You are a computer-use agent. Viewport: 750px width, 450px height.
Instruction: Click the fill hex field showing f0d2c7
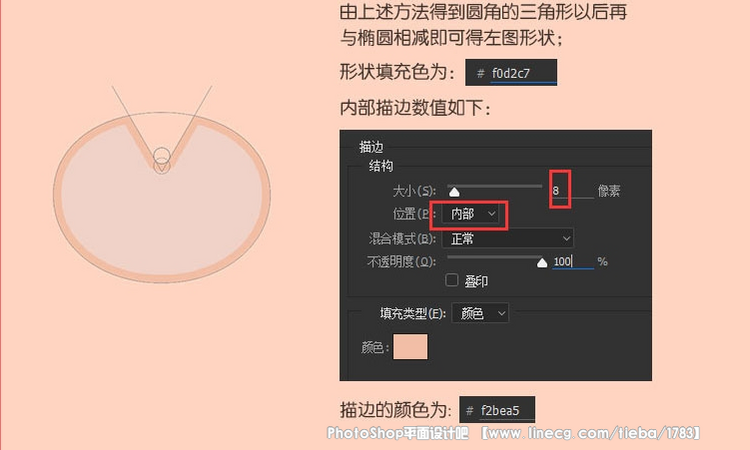511,73
